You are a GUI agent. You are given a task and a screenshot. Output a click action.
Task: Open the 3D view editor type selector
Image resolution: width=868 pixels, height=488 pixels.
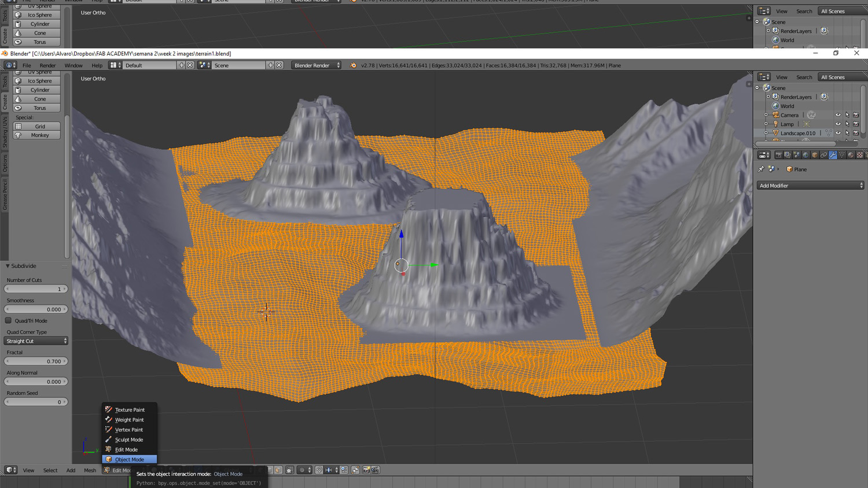pyautogui.click(x=10, y=470)
